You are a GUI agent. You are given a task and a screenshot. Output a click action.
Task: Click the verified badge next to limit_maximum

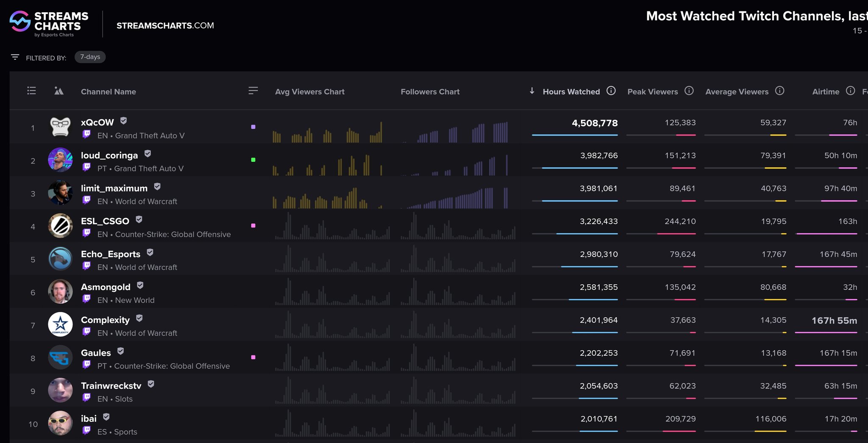157,187
